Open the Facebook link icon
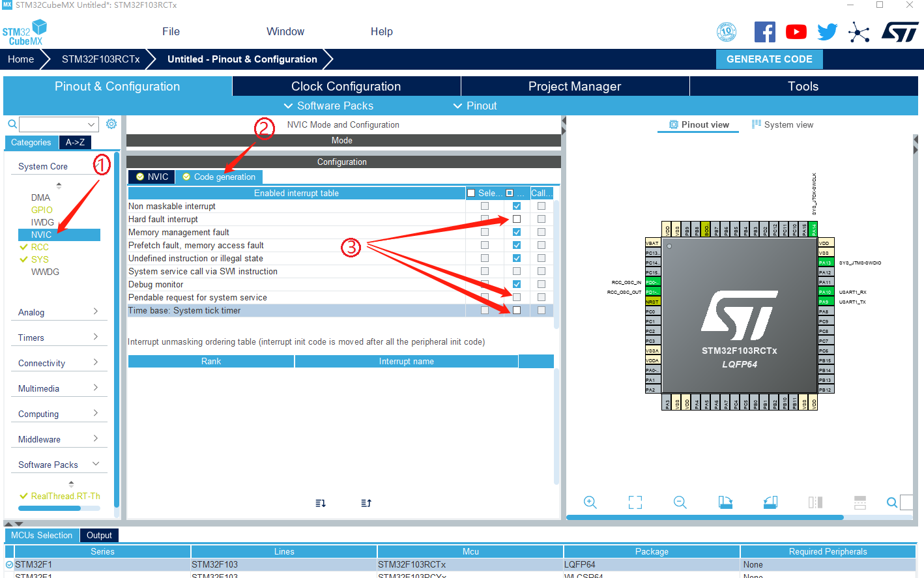This screenshot has width=924, height=578. point(764,32)
